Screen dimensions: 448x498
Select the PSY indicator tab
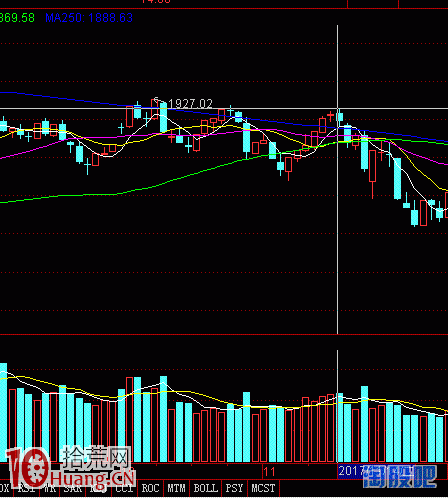coord(234,488)
